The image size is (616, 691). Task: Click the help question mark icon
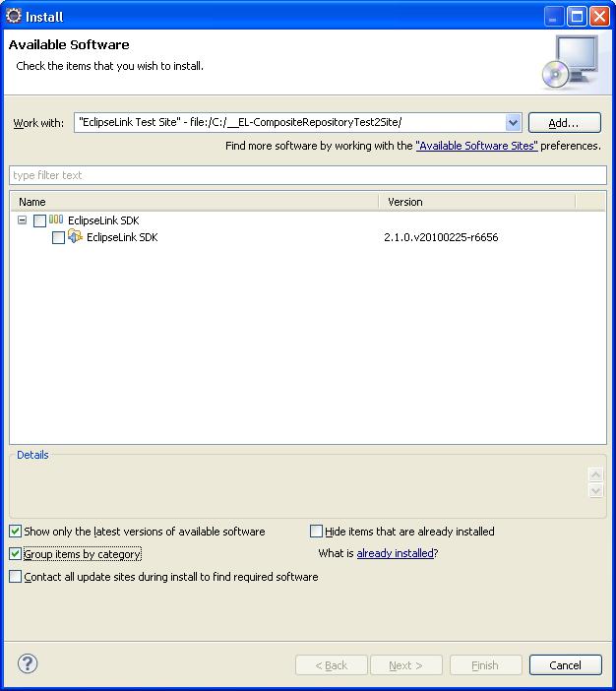point(28,663)
